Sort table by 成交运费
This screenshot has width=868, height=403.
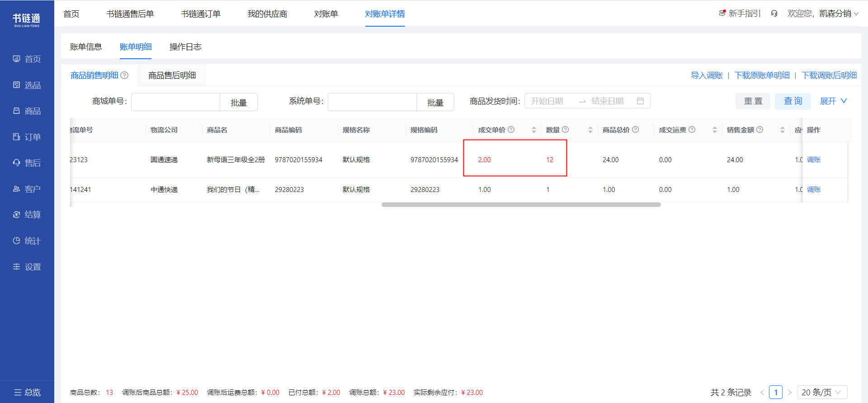715,130
